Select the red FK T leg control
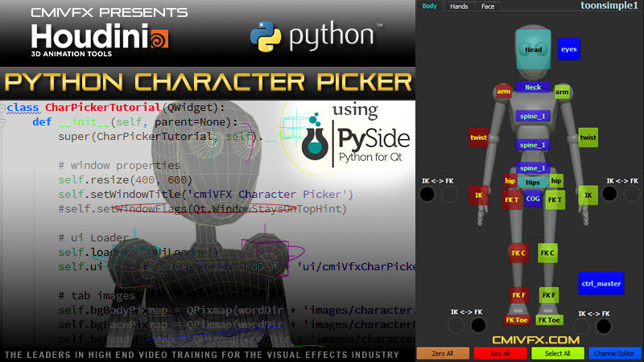The height and width of the screenshot is (362, 644). coord(512,200)
